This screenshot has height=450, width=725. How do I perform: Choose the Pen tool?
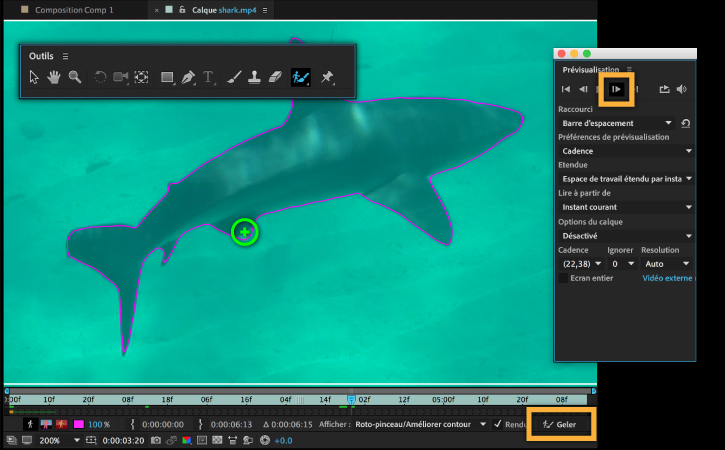click(188, 77)
